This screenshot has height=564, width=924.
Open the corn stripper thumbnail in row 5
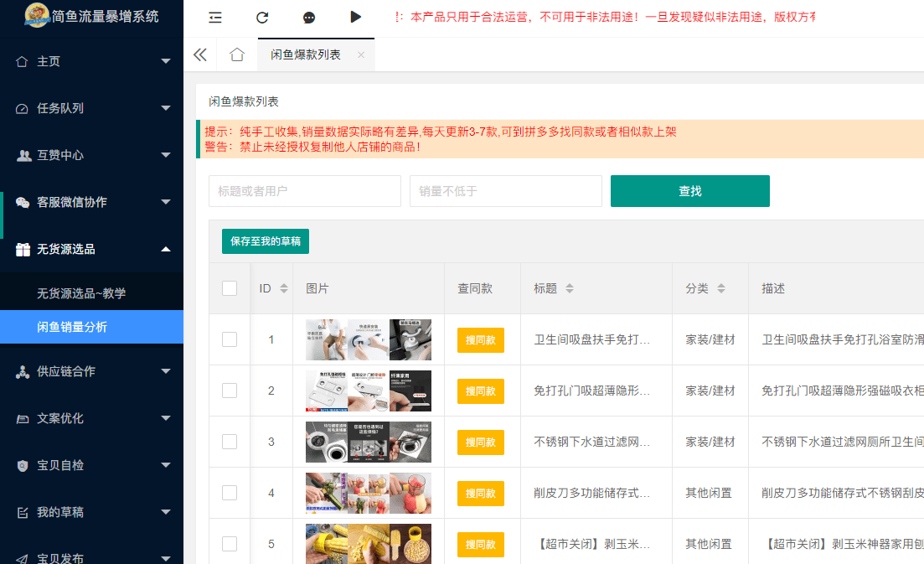point(369,544)
